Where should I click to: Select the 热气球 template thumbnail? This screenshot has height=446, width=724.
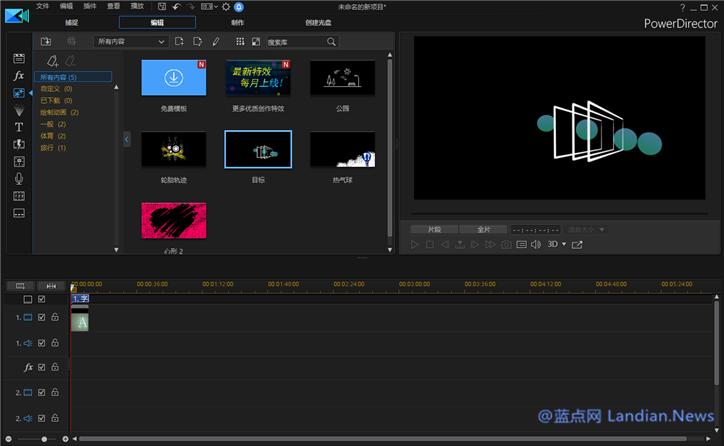pos(342,149)
